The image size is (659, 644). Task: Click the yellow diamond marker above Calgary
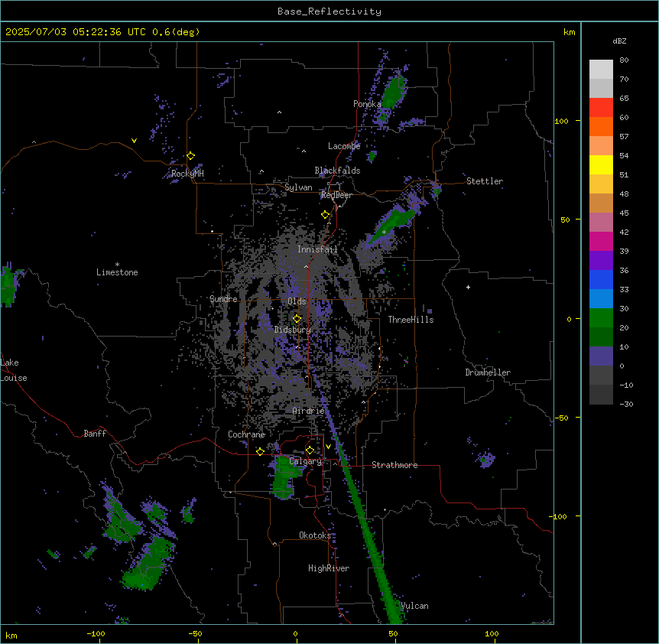(310, 450)
